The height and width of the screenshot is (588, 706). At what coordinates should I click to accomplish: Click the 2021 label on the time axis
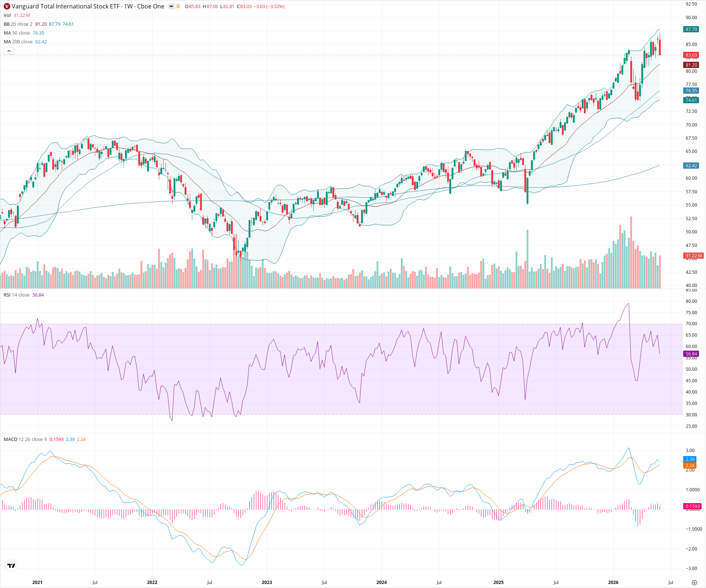(x=37, y=582)
